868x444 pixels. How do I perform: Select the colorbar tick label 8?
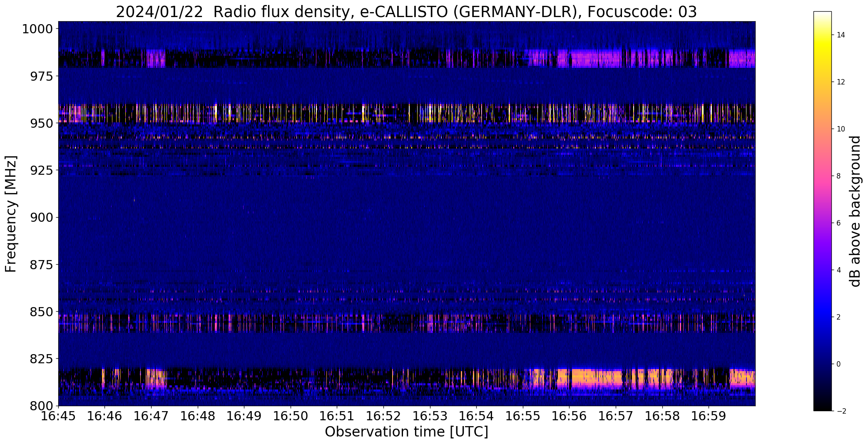pyautogui.click(x=838, y=176)
